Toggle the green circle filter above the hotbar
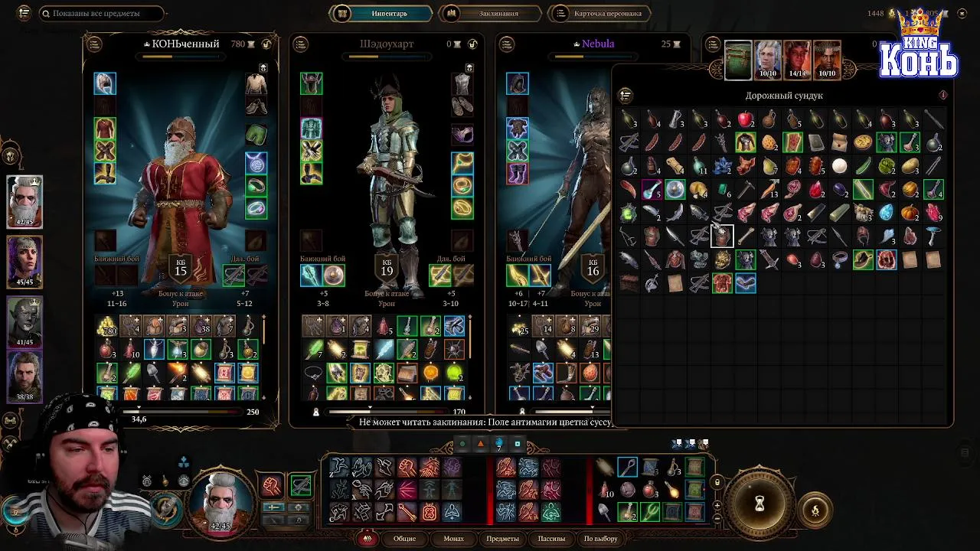 tap(462, 444)
